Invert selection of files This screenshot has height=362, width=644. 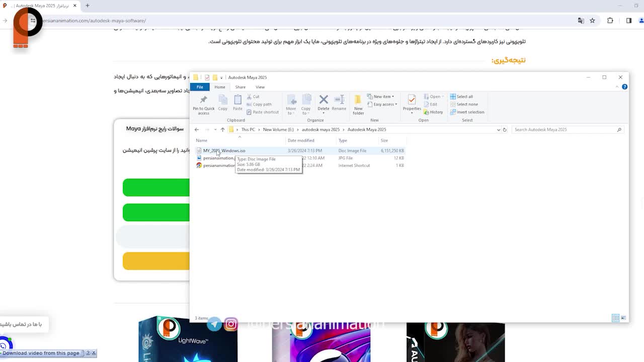(x=467, y=112)
